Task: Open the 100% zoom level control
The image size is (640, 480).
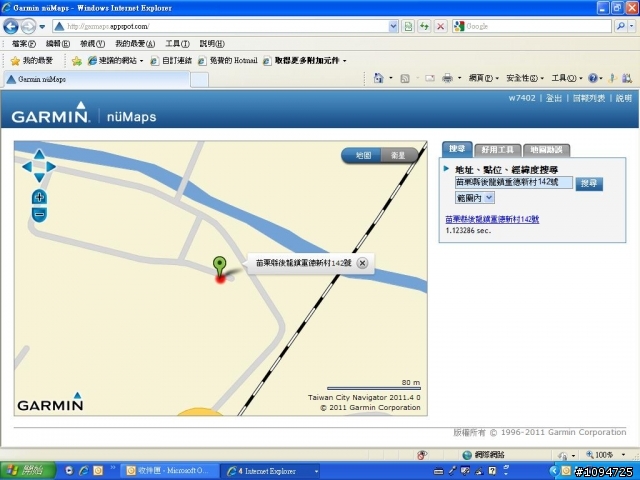Action: 606,455
